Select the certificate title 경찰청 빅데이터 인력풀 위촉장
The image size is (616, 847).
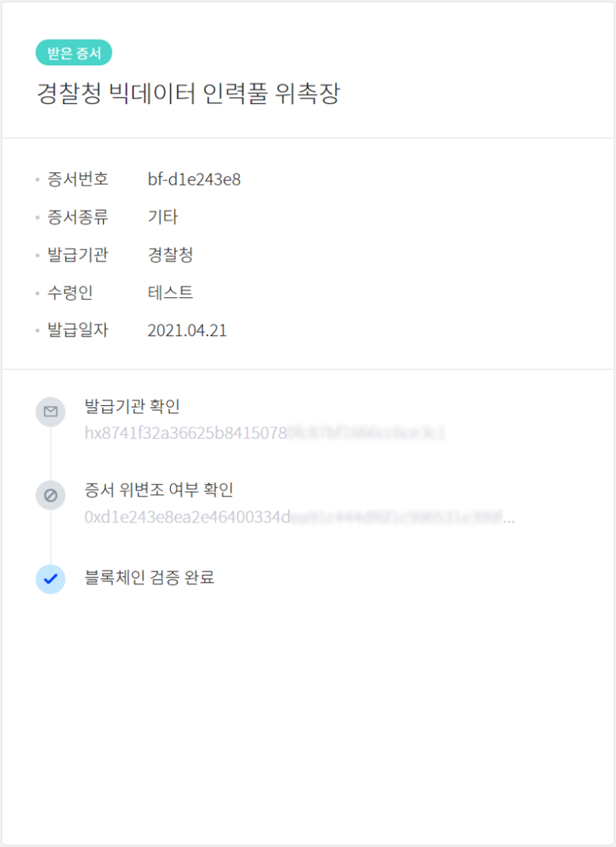(188, 93)
